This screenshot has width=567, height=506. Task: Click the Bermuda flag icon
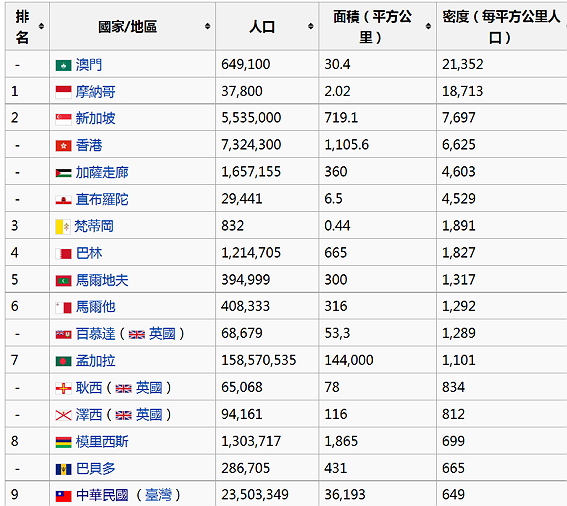63,335
